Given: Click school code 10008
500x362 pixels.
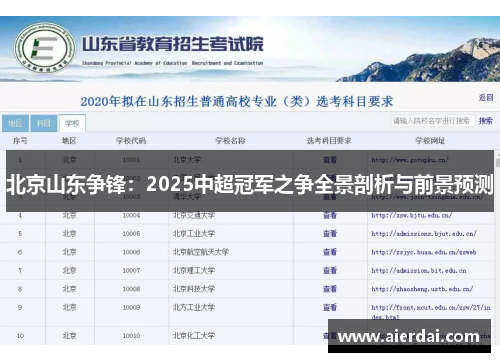Looking at the screenshot, I should 131,289.
